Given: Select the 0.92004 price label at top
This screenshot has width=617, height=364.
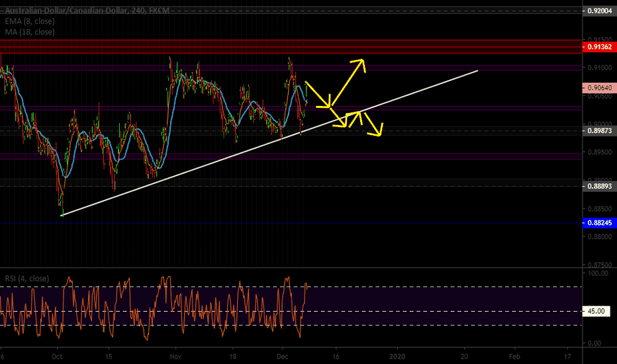Looking at the screenshot, I should pyautogui.click(x=598, y=11).
